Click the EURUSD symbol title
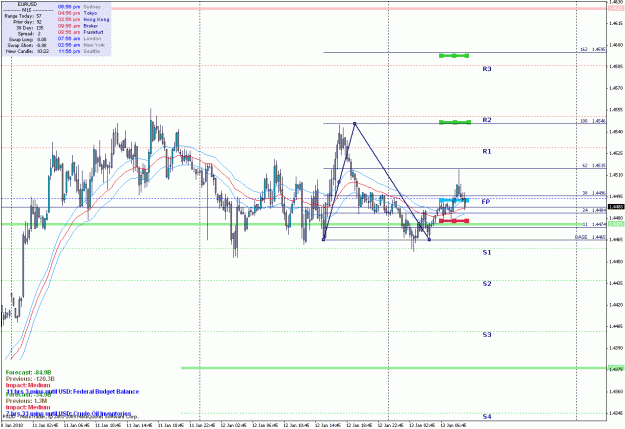The width and height of the screenshot is (625, 429). [x=28, y=4]
